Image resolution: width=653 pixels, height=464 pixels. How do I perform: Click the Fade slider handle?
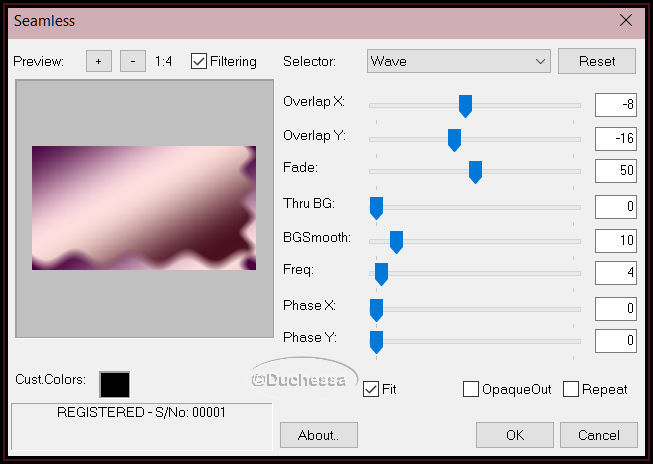(x=475, y=172)
